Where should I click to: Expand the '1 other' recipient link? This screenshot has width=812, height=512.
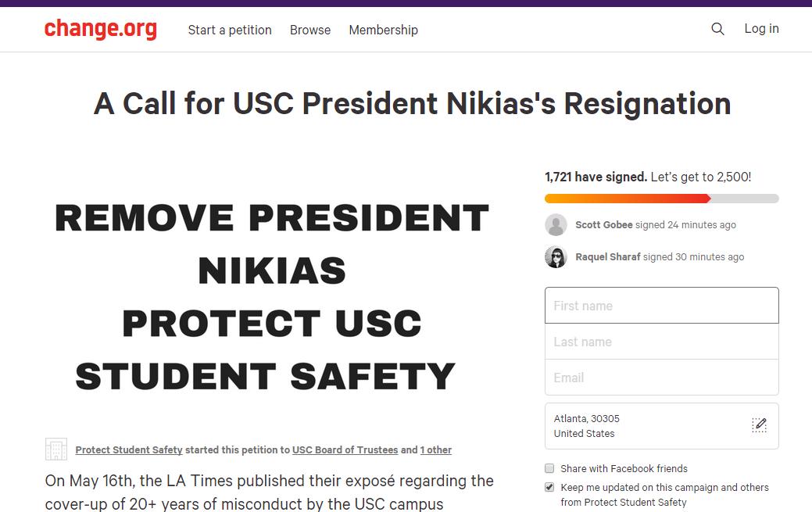point(435,449)
